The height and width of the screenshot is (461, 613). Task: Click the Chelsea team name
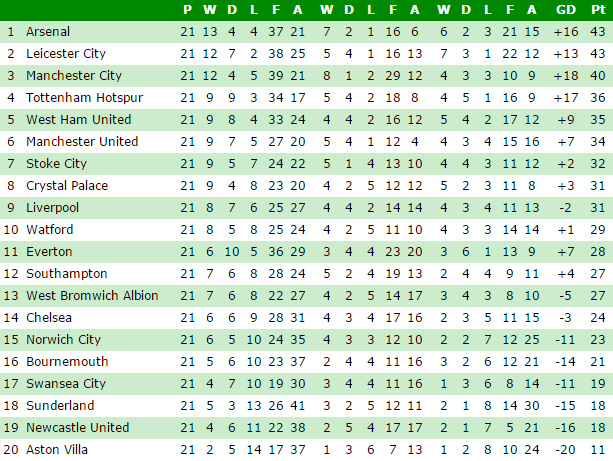(48, 318)
